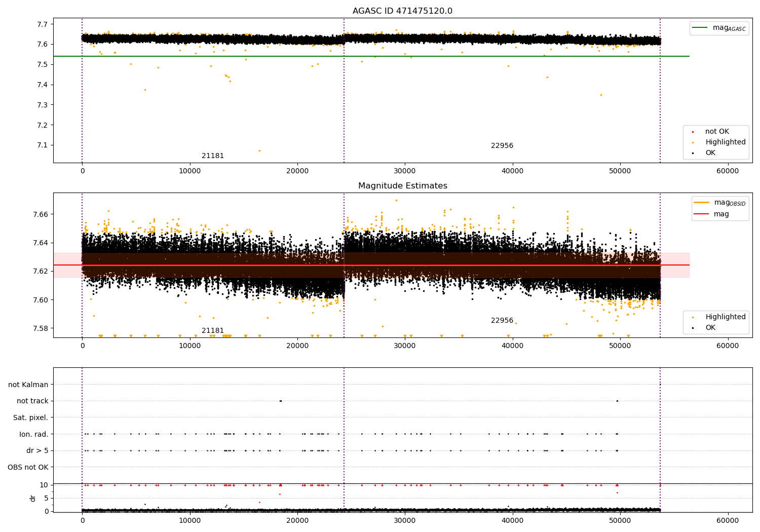Click the 7.62 y-tick on middle plot
Viewport: 760px width, 532px height.
41,272
